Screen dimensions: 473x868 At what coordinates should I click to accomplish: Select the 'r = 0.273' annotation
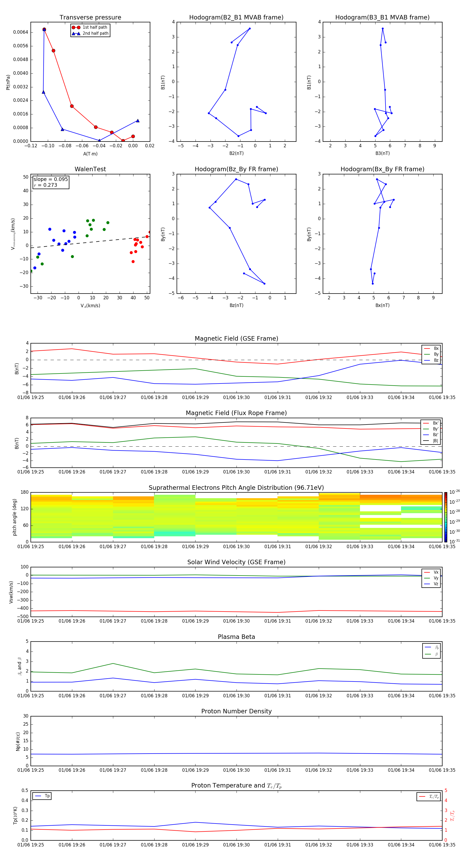[45, 185]
